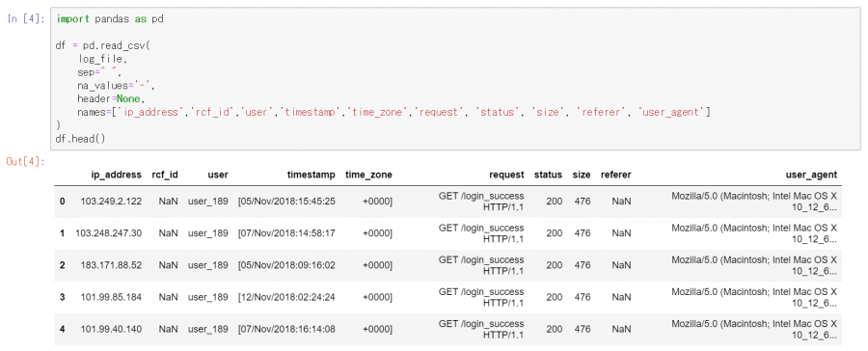Click timestamp cell 12/Nov/2018:02:24:24
868x351 pixels.
(286, 297)
